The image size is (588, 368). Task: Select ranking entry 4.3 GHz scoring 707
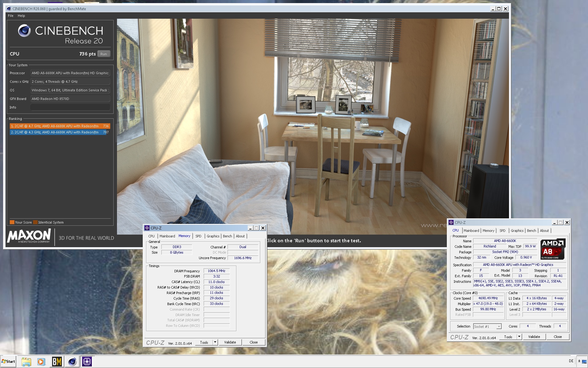[60, 132]
